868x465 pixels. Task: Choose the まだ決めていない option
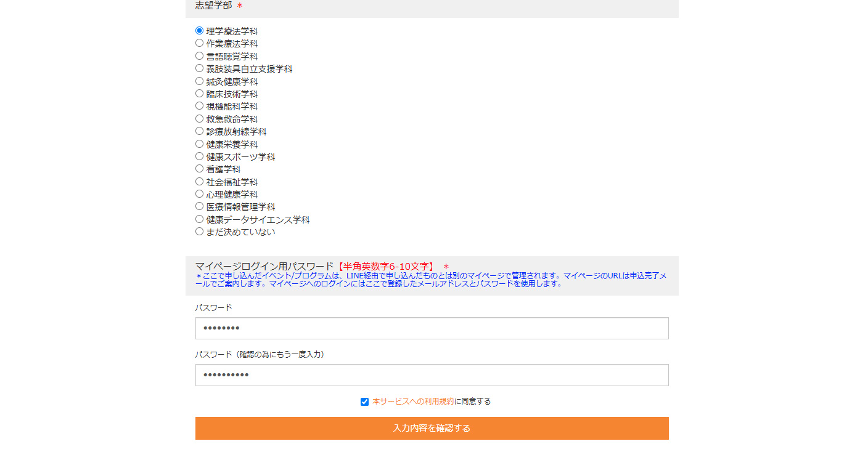pyautogui.click(x=199, y=232)
